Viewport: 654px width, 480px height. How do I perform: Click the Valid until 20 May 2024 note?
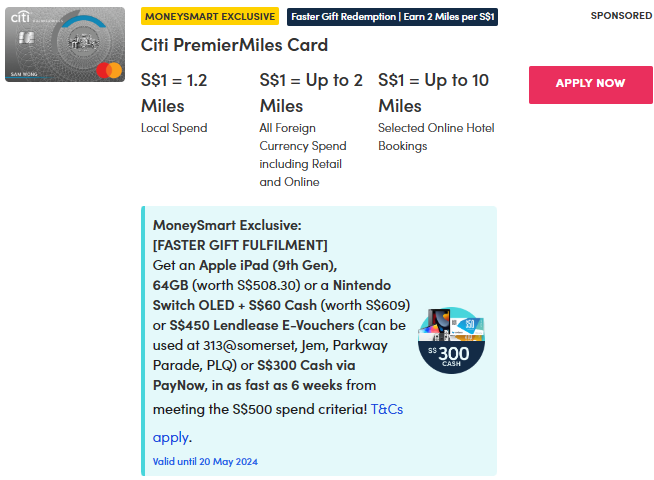coord(205,461)
